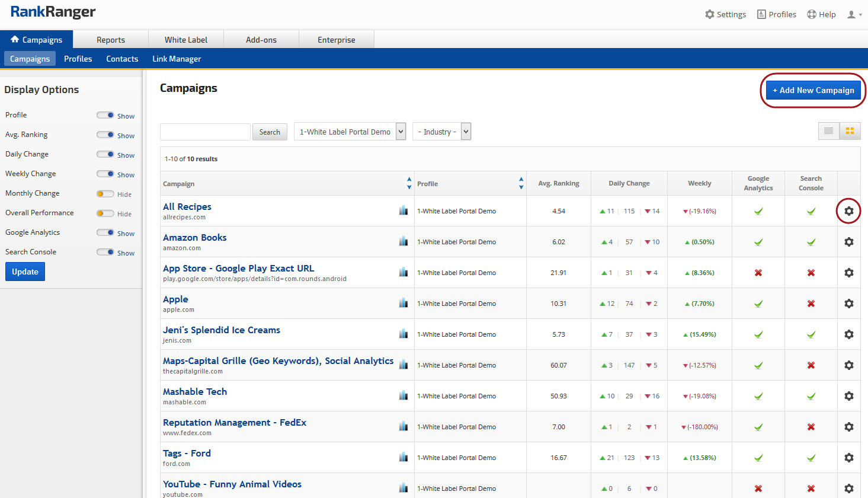Switch to the list view layout icon

tap(828, 131)
